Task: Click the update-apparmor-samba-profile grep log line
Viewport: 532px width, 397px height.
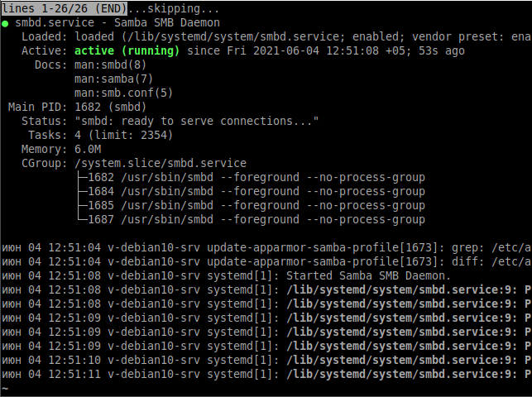Action: [x=266, y=248]
